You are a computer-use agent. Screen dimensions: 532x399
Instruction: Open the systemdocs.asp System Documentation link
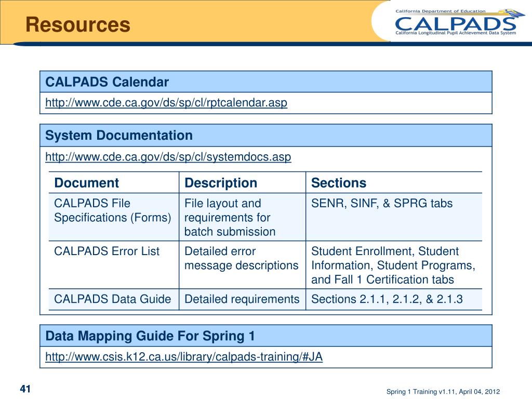coord(168,157)
